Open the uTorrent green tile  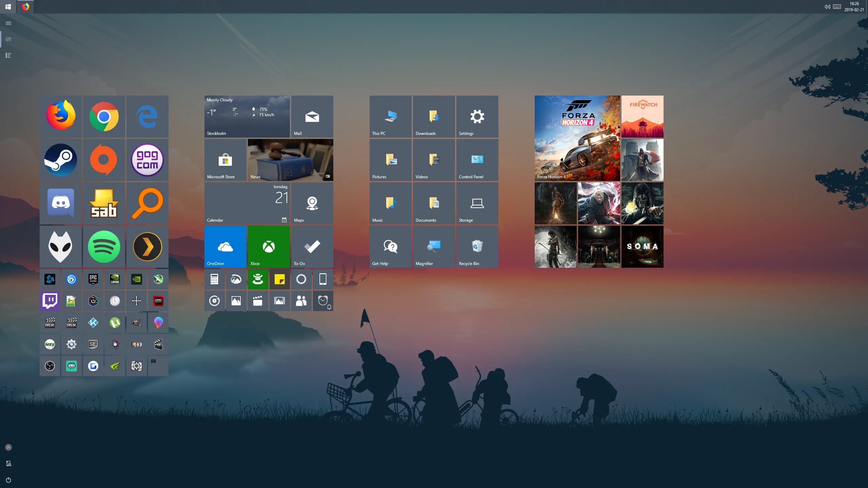(115, 322)
